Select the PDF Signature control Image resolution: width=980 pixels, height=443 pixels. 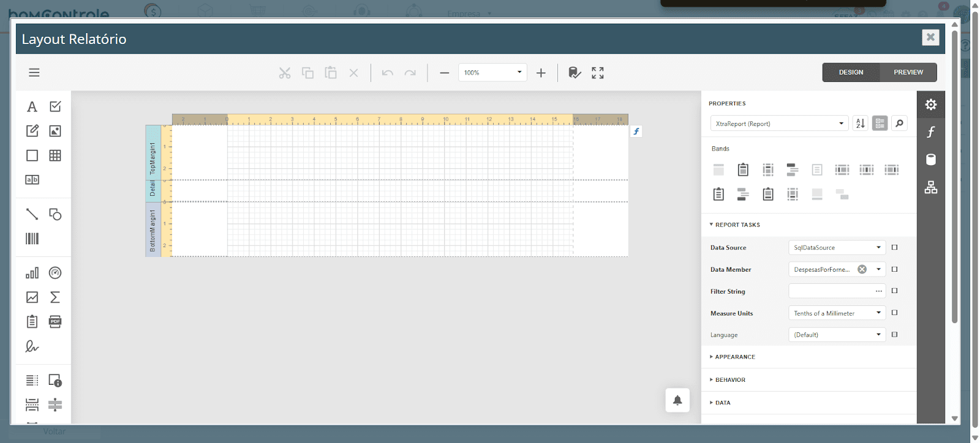point(32,346)
